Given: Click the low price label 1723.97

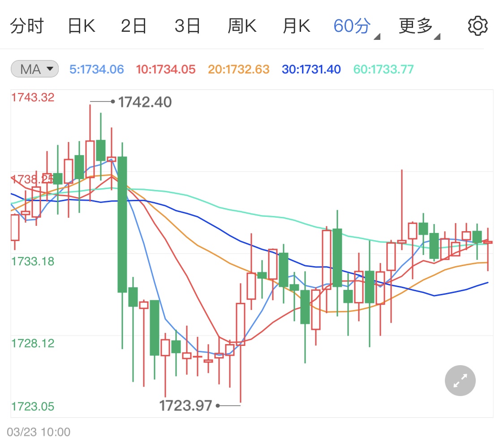Looking at the screenshot, I should (x=185, y=405).
